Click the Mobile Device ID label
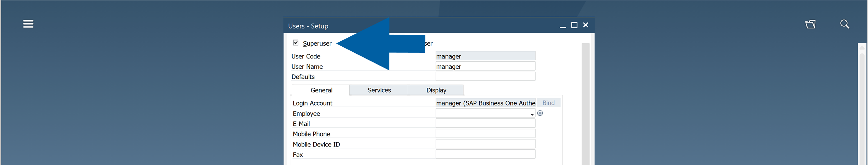The width and height of the screenshot is (868, 165). coord(316,144)
